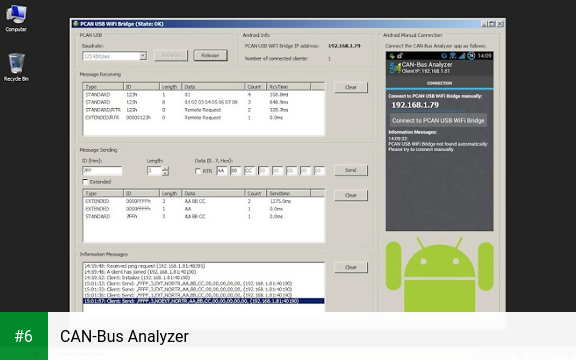Image resolution: width=576 pixels, height=360 pixels.
Task: Select the received row with data 01 02 03 04 05 06 07 08
Action: pyautogui.click(x=204, y=102)
